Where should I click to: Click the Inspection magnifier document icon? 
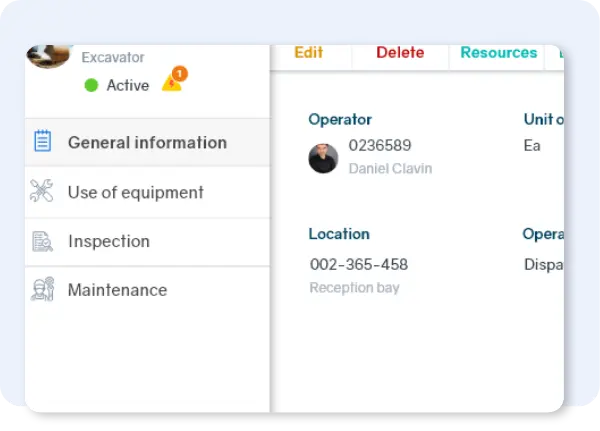tap(42, 241)
